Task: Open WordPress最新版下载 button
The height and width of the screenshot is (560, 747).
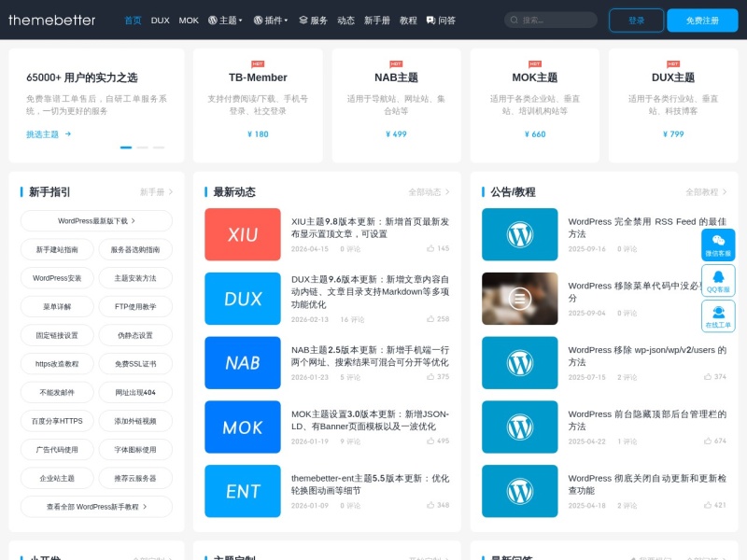Action: point(96,221)
